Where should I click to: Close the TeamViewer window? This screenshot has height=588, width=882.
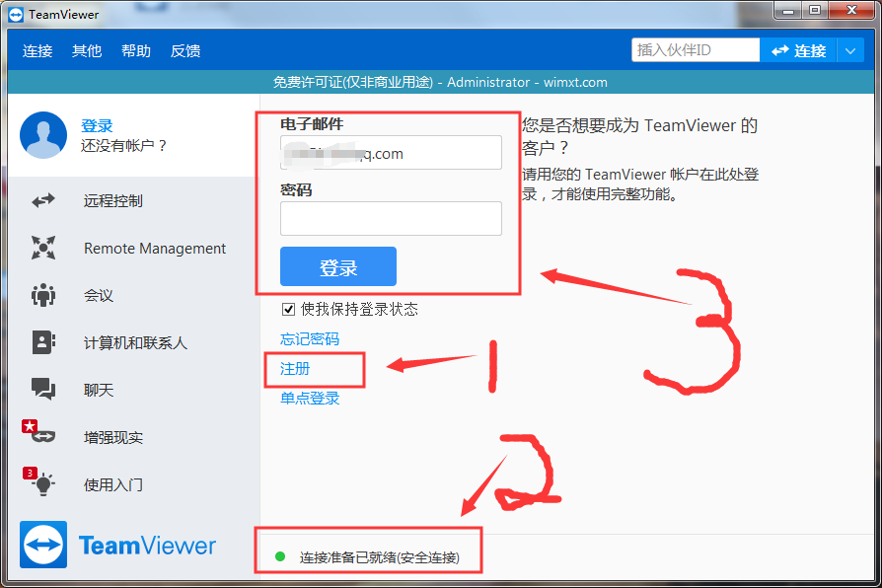click(851, 10)
